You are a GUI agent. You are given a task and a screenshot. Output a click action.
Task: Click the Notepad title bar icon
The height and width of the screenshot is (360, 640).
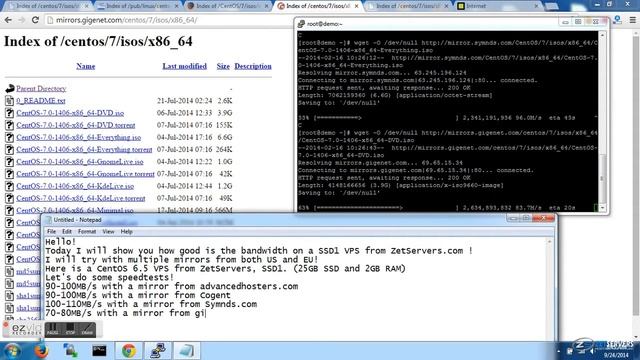click(49, 220)
